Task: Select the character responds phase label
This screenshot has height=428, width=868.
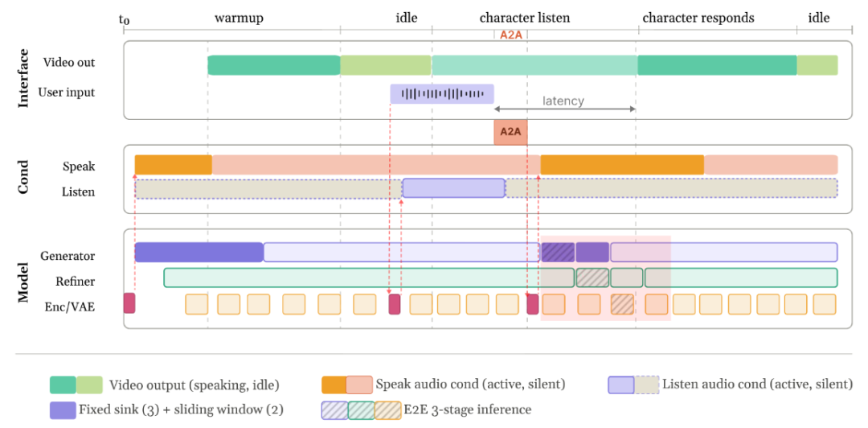Action: click(698, 18)
